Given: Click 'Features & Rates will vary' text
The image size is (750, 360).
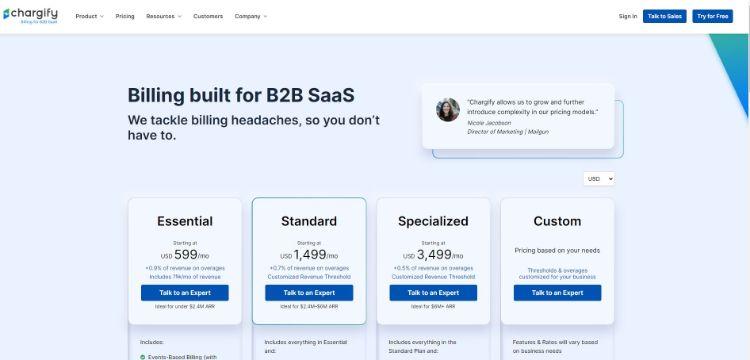Looking at the screenshot, I should click(x=555, y=342).
